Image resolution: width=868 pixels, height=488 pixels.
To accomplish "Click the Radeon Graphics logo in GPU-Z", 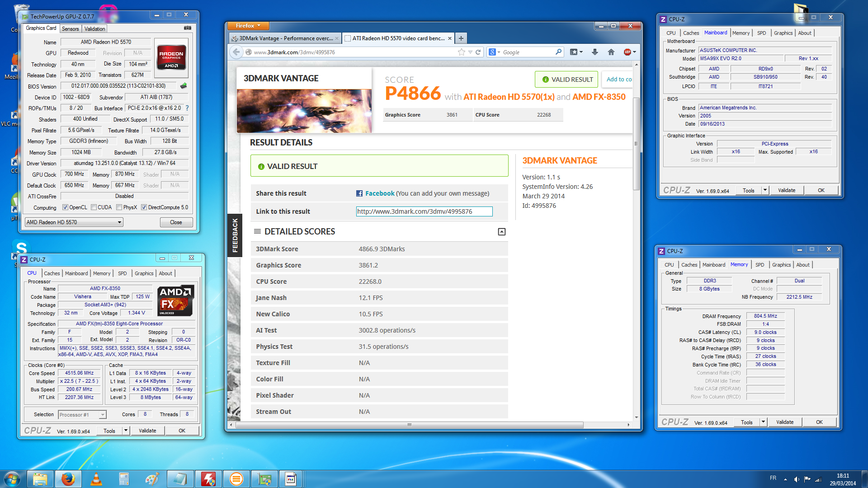I will pyautogui.click(x=171, y=57).
